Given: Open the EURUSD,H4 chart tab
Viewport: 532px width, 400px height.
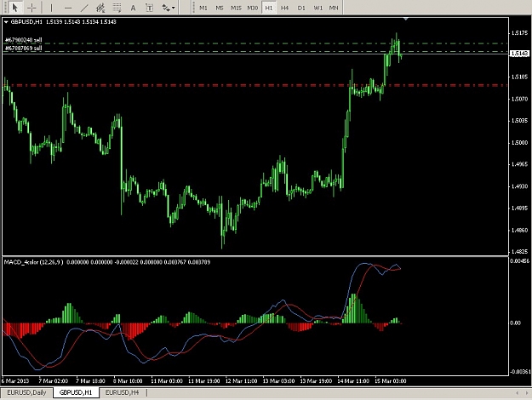Looking at the screenshot, I should pyautogui.click(x=122, y=392).
